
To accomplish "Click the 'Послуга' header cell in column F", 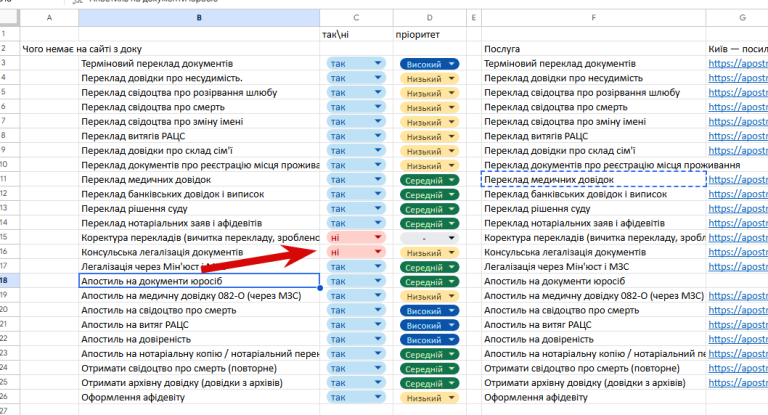I will (x=594, y=49).
